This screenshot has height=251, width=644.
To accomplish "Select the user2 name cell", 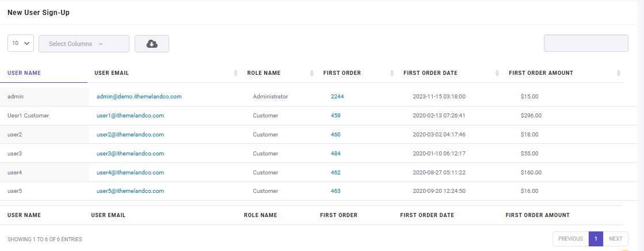I will tap(44, 134).
